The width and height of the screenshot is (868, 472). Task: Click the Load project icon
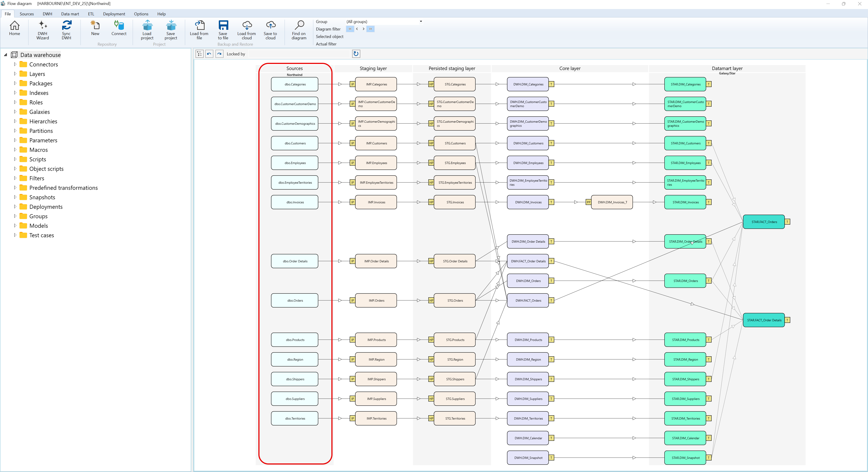point(147,30)
